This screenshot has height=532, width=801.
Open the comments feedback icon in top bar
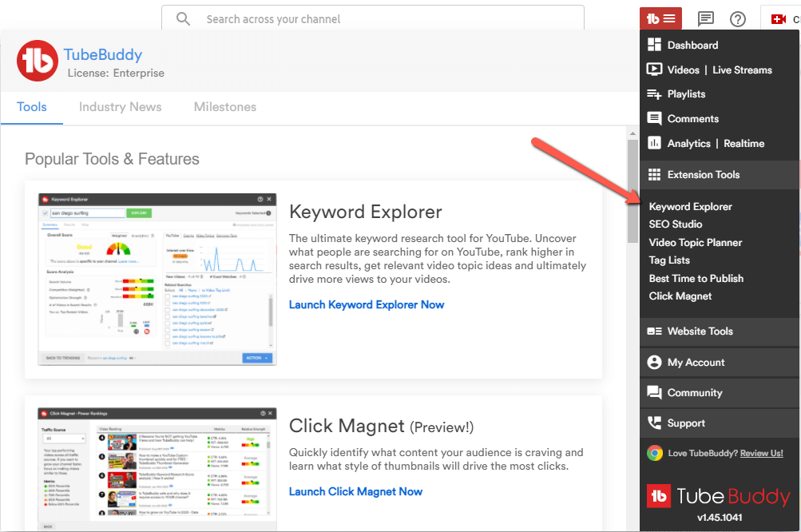(706, 18)
